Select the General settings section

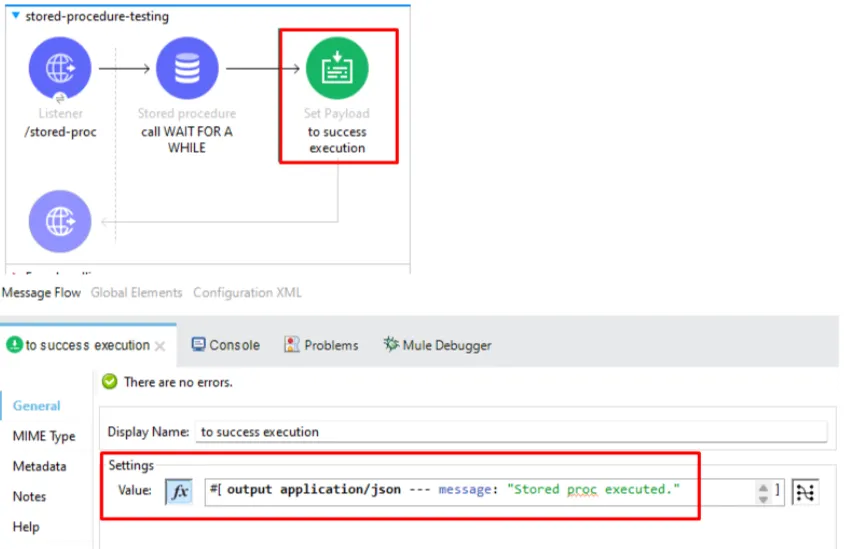37,406
